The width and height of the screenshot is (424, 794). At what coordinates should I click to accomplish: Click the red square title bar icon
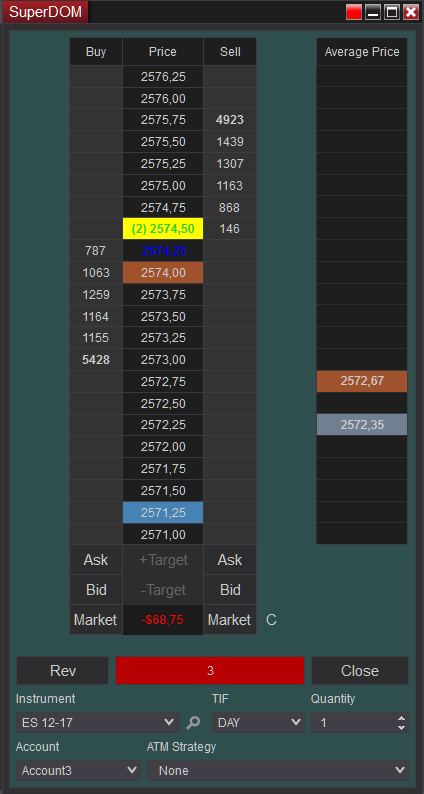tap(354, 12)
